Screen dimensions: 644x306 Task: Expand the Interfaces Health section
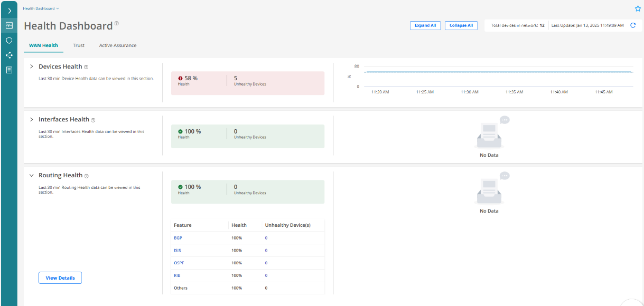point(32,119)
